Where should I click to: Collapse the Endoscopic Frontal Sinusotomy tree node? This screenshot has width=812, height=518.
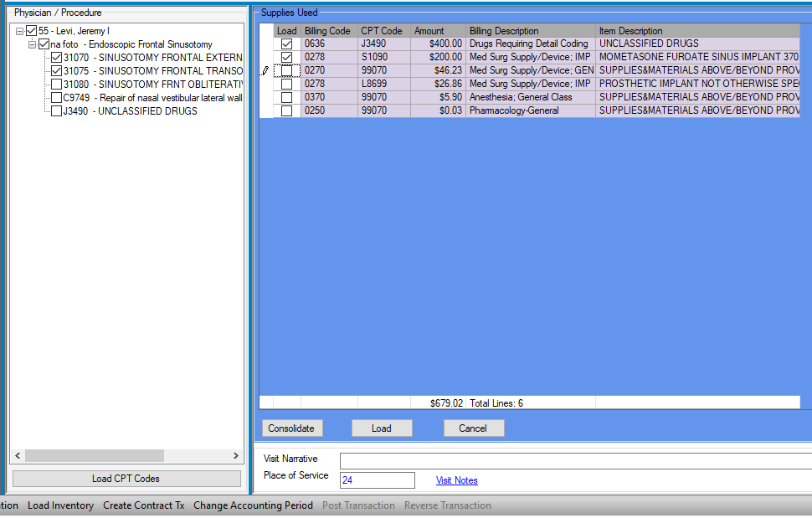[x=32, y=44]
